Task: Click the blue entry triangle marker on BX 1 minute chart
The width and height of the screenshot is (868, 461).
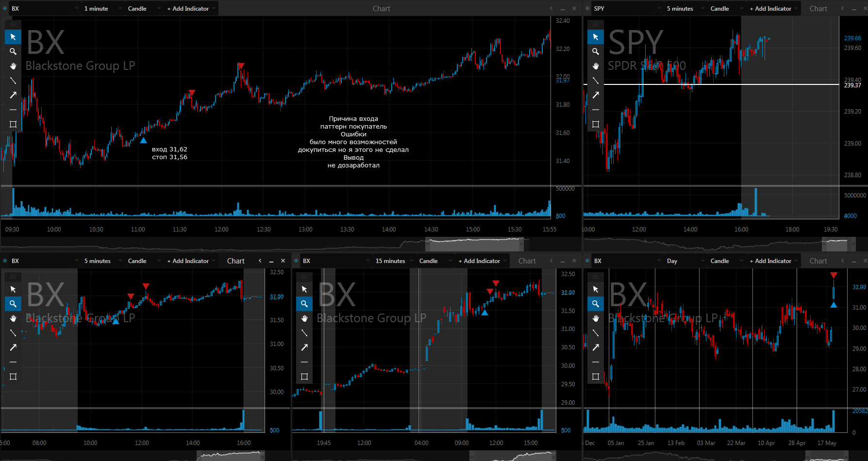Action: 143,140
